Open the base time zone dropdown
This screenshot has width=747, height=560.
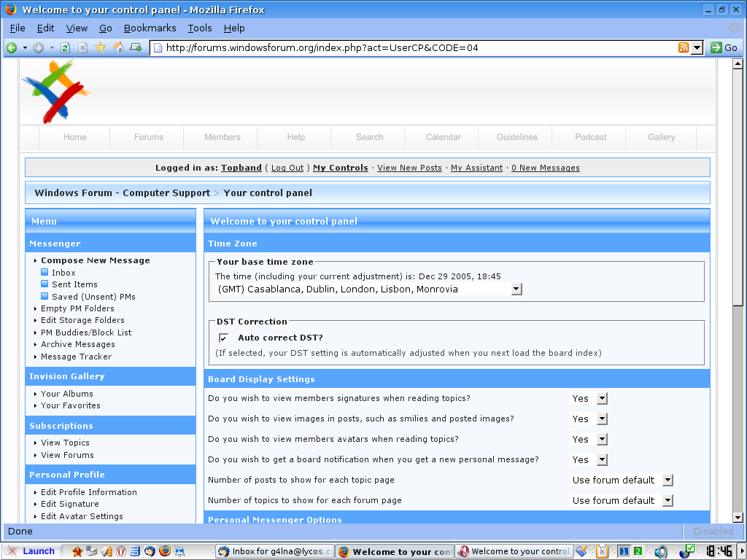tap(369, 289)
